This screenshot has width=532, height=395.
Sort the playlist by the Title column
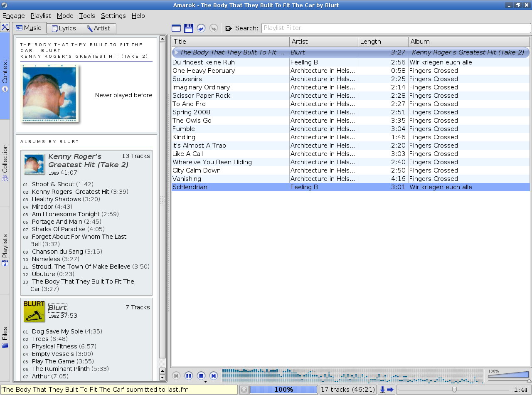coord(230,42)
